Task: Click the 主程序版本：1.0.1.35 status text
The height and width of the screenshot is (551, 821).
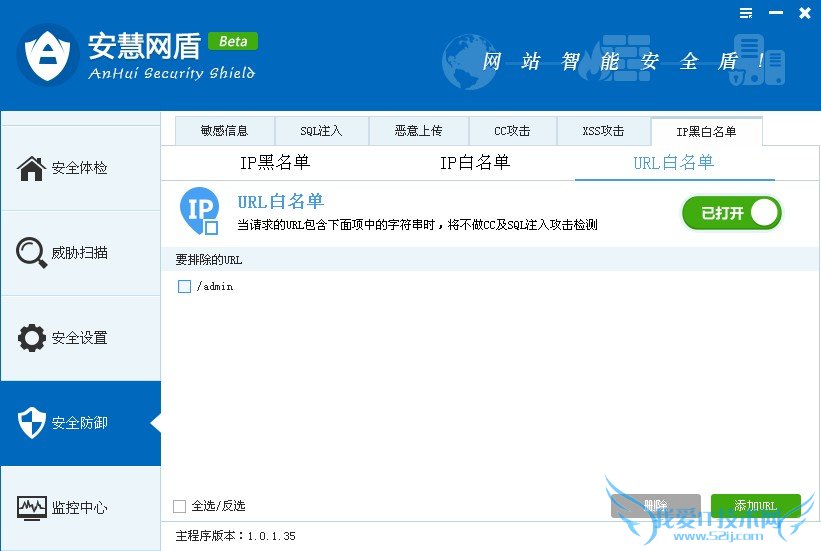Action: click(236, 536)
